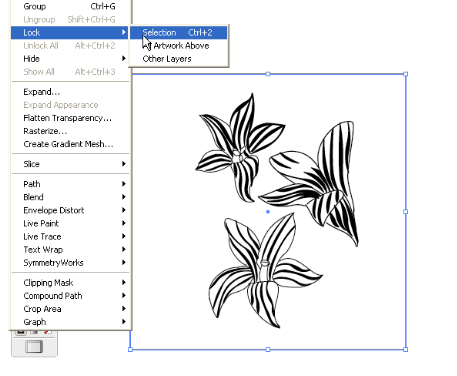Click the greyed Ungroup entry
The height and width of the screenshot is (376, 457).
point(70,19)
